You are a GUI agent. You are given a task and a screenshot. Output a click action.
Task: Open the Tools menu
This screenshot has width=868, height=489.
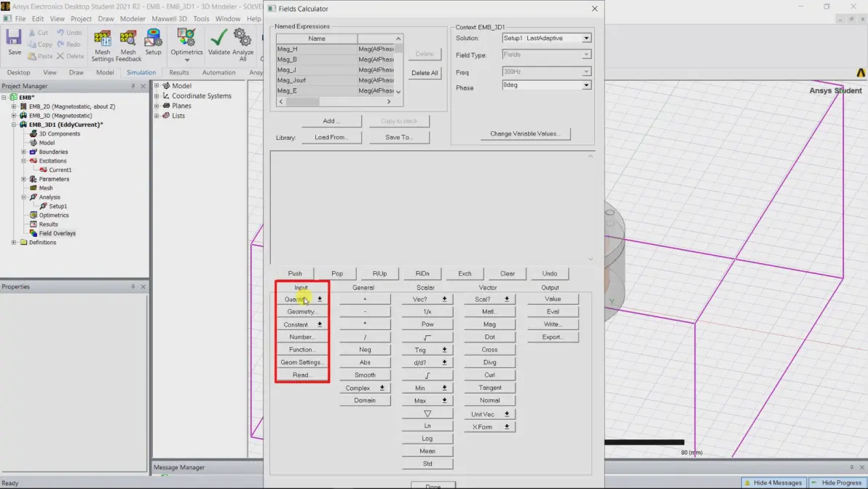tap(201, 19)
